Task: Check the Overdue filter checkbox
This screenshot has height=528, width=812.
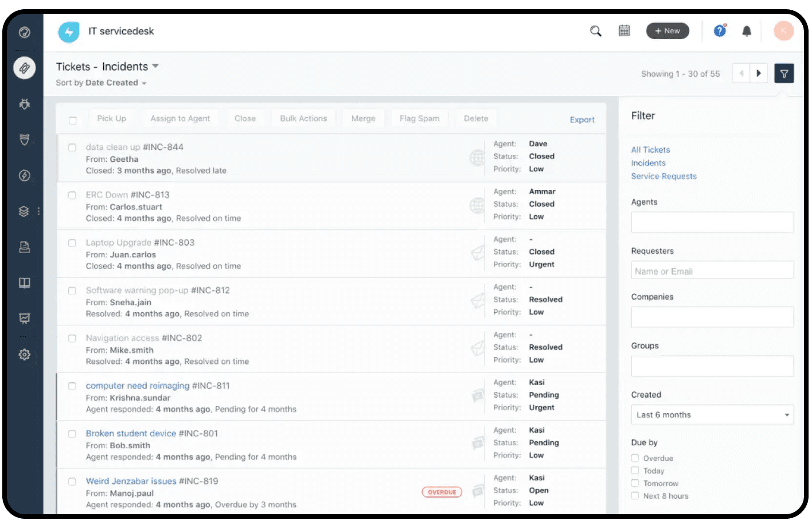Action: pos(635,457)
